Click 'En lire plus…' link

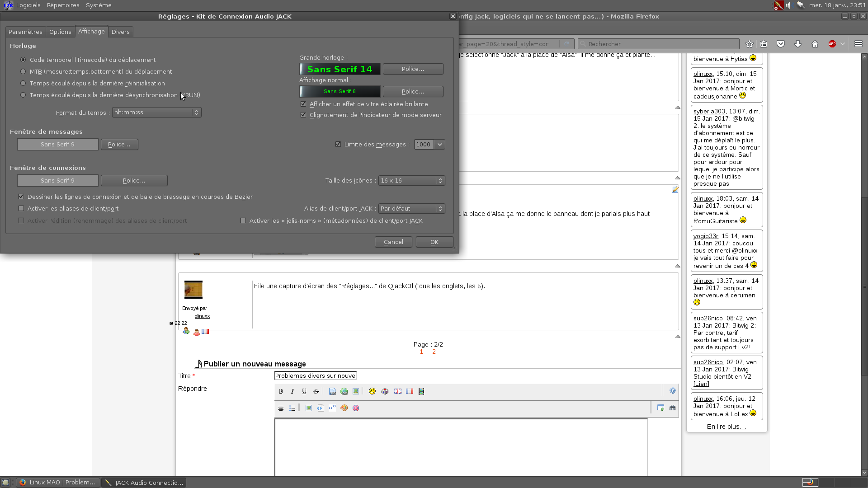click(726, 427)
